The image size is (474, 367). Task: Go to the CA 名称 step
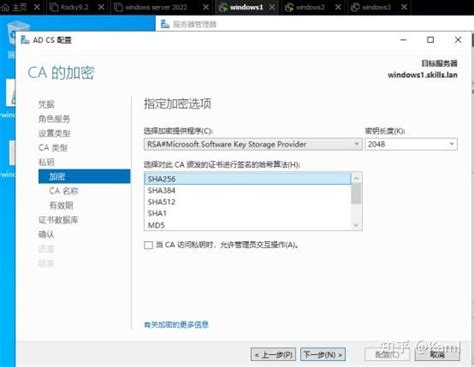tap(63, 191)
